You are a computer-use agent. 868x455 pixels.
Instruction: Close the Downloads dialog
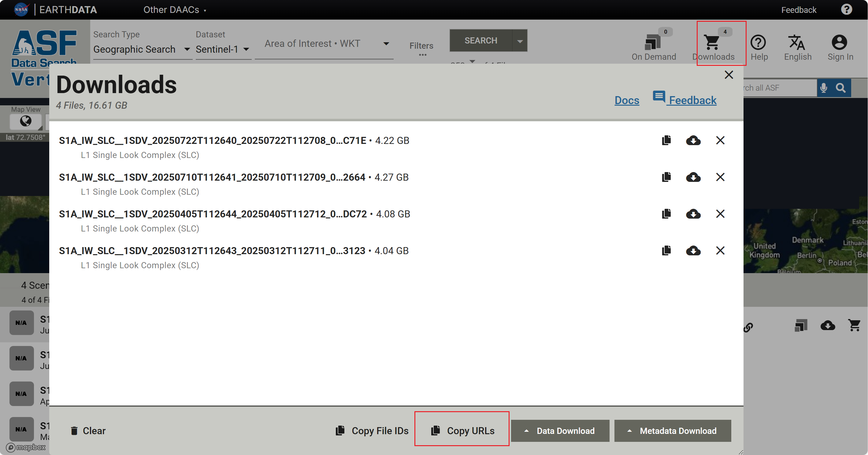pyautogui.click(x=729, y=75)
